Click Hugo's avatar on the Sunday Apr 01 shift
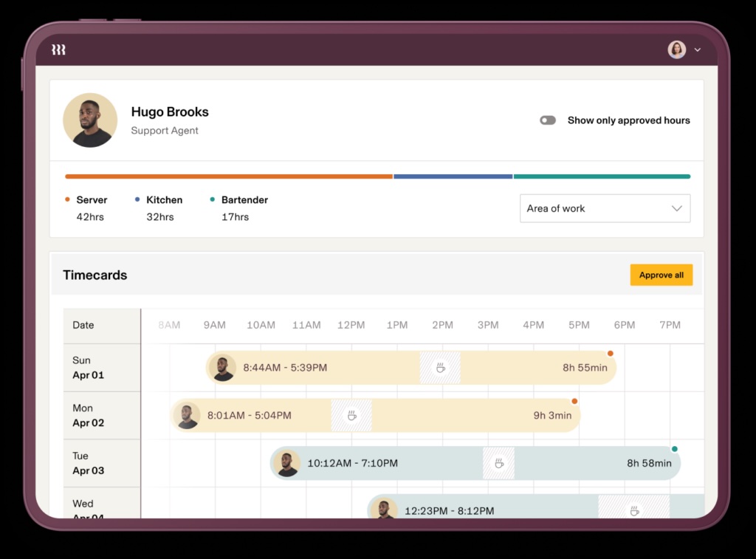This screenshot has height=559, width=756. (223, 367)
